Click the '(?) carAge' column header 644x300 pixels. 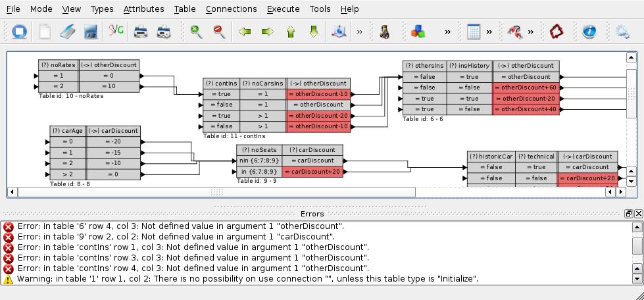click(x=68, y=131)
